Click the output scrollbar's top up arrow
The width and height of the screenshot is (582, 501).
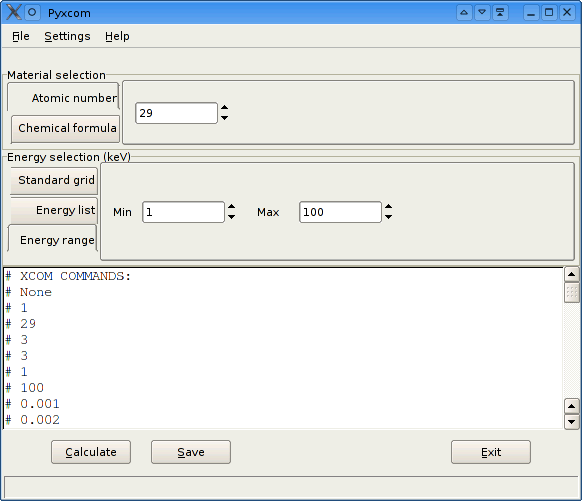coord(572,275)
